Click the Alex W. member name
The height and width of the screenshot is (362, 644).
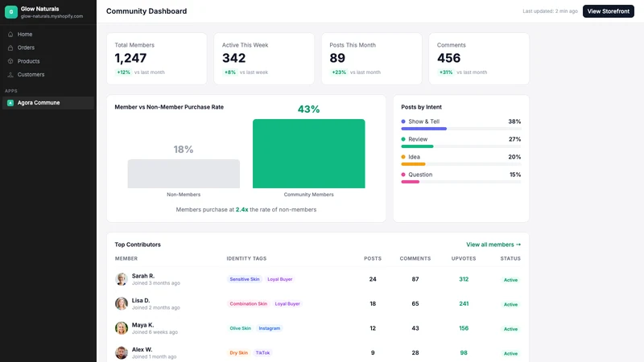142,350
